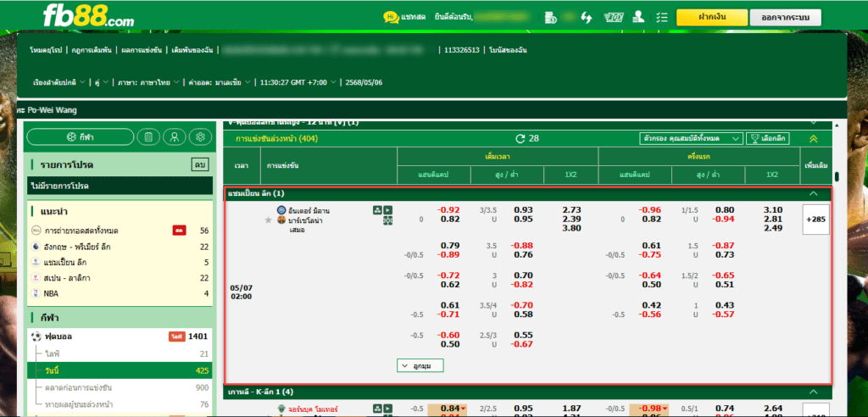Click first-half 1X2 odds 3.10

[x=773, y=210]
